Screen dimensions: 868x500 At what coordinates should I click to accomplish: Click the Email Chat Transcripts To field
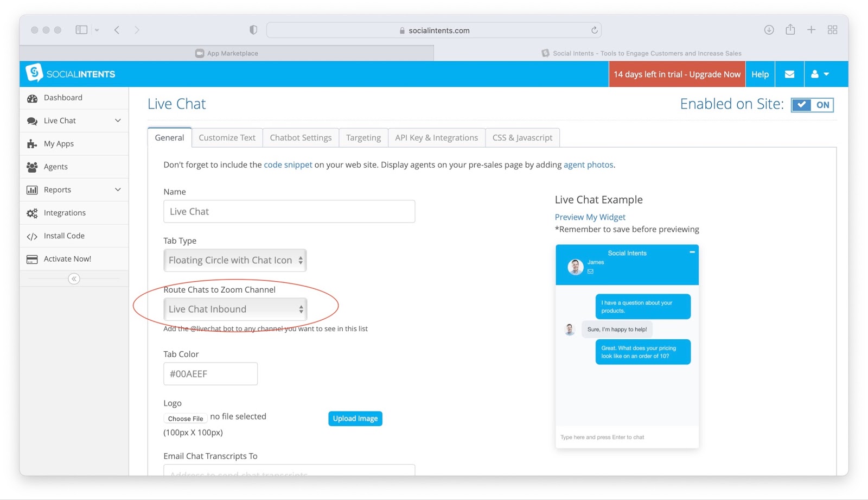289,470
